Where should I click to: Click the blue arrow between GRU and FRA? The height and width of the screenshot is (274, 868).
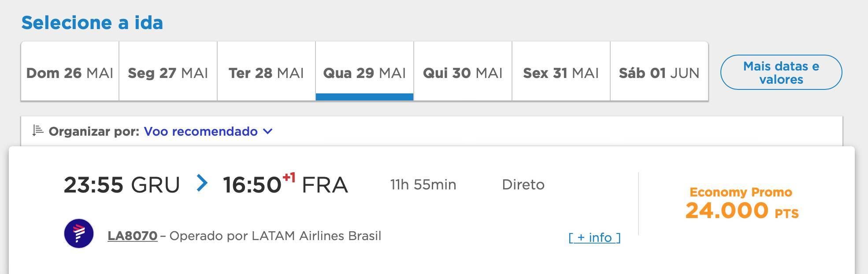pos(202,183)
